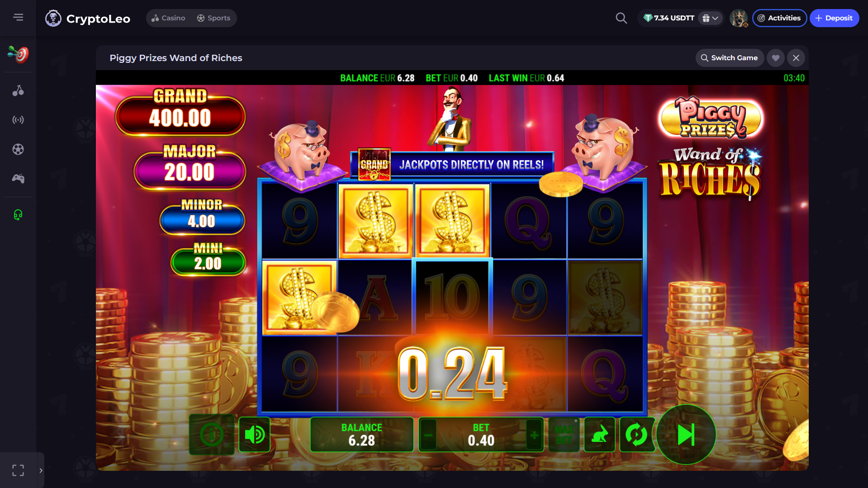Open the hamburger menu icon
Viewport: 868px width, 488px height.
click(x=18, y=17)
